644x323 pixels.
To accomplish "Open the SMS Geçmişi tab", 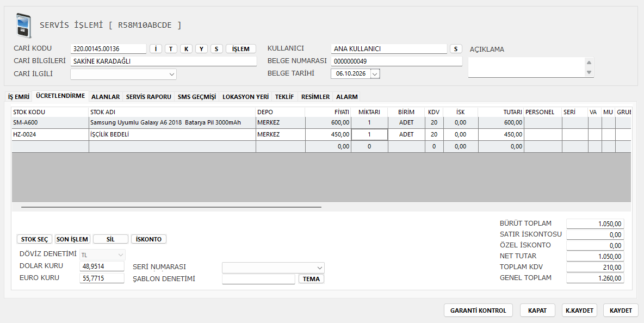I will pos(197,97).
